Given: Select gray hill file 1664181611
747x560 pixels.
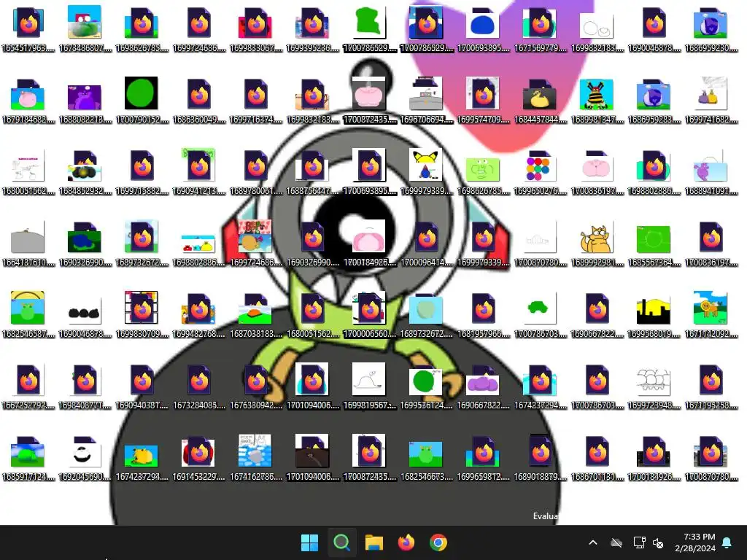Looking at the screenshot, I should 28,244.
